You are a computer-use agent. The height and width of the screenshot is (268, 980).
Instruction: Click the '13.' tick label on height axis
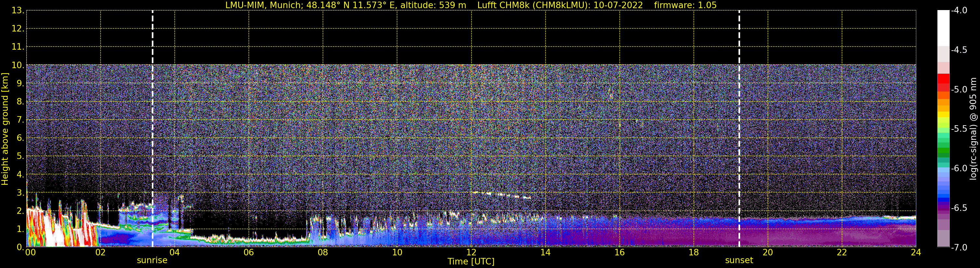pos(18,11)
